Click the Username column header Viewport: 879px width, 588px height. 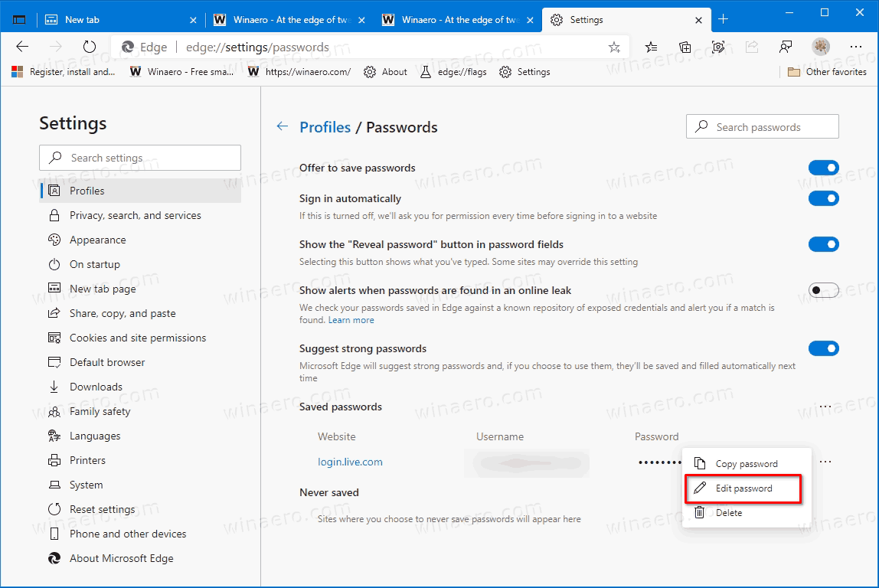click(x=500, y=436)
